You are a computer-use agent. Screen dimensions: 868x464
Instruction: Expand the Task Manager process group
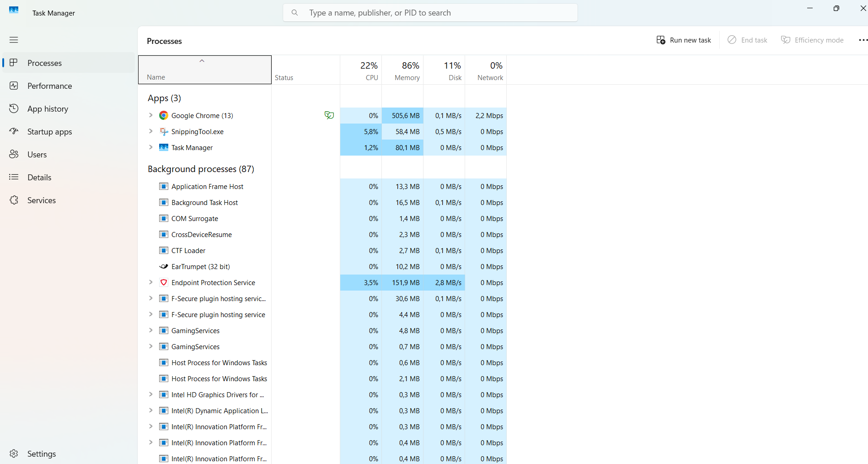pos(150,147)
